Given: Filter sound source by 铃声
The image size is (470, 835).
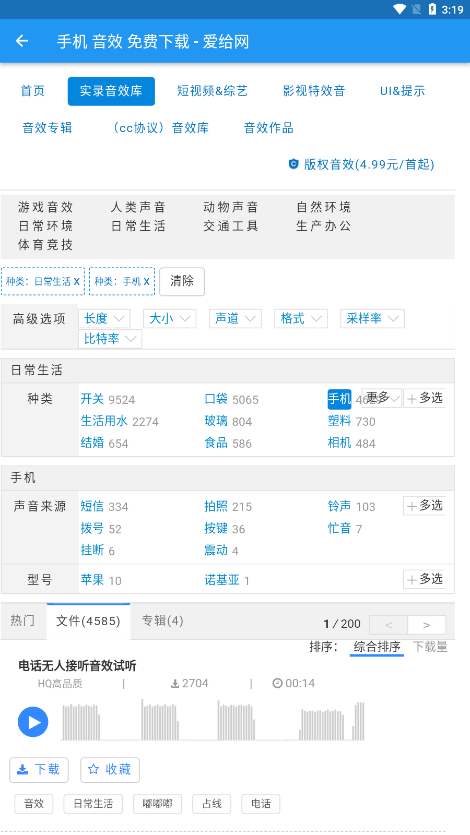Looking at the screenshot, I should (x=339, y=506).
